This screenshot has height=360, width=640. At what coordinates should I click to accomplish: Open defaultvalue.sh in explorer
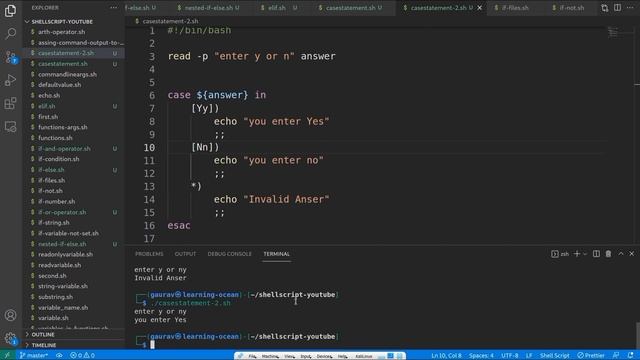(x=60, y=85)
